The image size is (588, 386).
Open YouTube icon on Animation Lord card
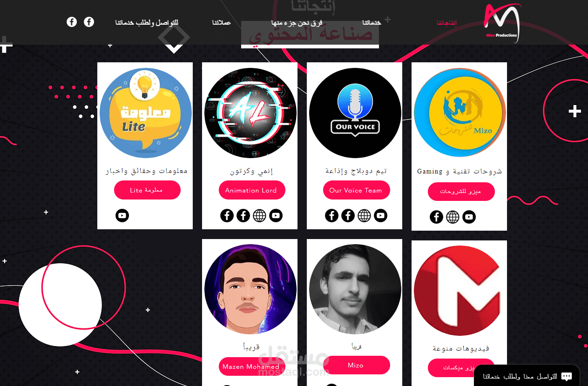point(276,215)
